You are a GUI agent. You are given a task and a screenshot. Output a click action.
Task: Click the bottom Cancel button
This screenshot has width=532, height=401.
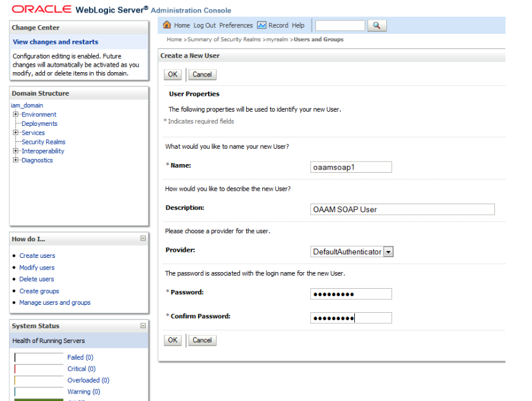click(x=202, y=341)
